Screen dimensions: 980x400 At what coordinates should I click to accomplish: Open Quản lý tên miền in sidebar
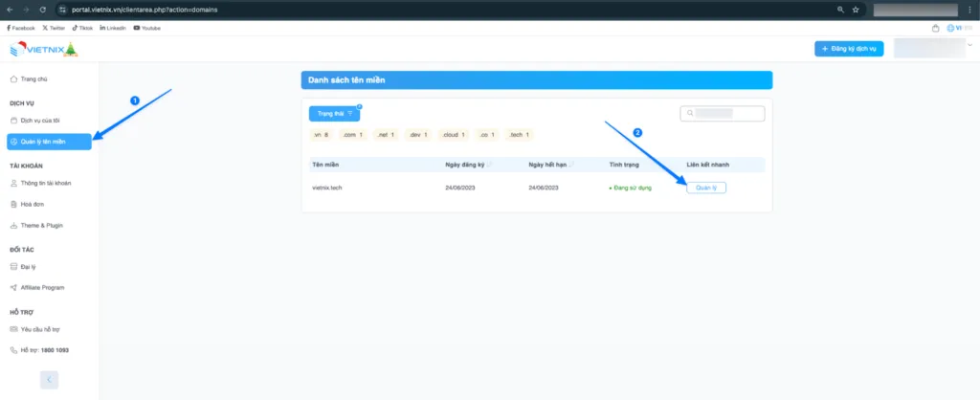[50, 142]
